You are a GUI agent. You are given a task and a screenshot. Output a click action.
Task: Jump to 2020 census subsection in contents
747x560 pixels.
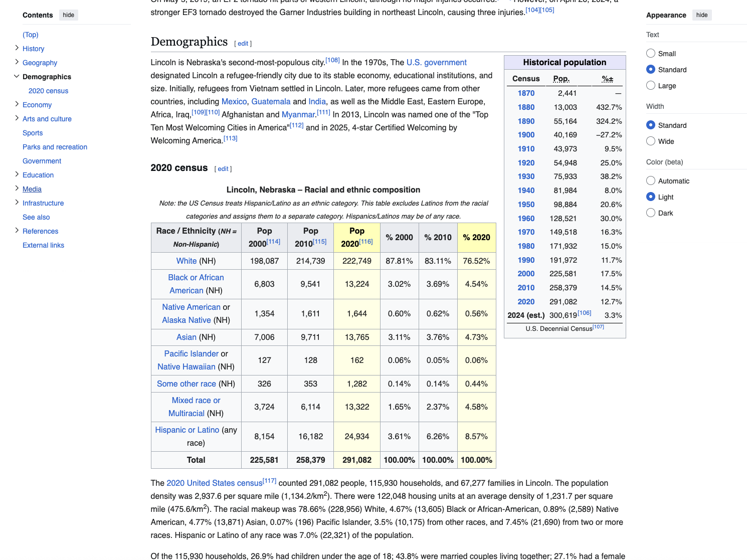pyautogui.click(x=48, y=91)
